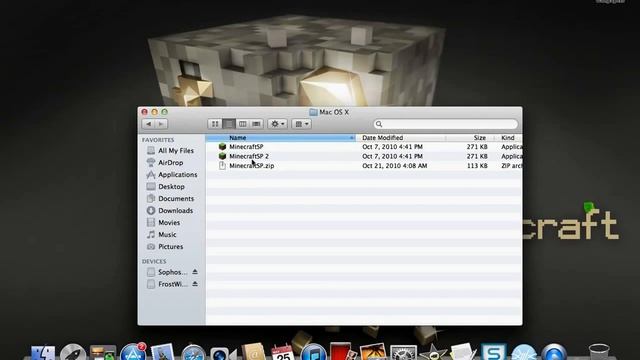Sort files by Name column
The image size is (640, 360).
tap(280, 138)
